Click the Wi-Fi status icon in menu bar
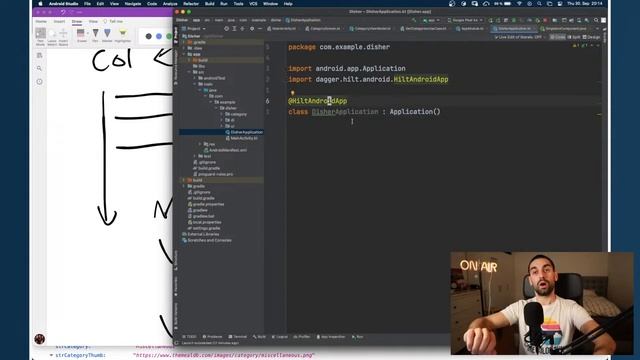The height and width of the screenshot is (360, 640). [x=519, y=4]
